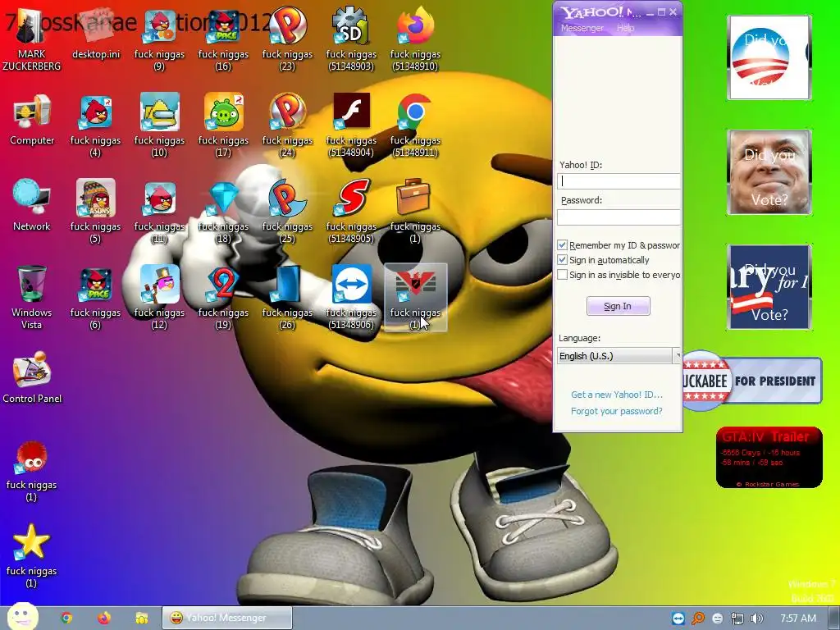Image resolution: width=840 pixels, height=630 pixels.
Task: Select the Peggle Nights shortcut numbered (25)
Action: [x=287, y=211]
